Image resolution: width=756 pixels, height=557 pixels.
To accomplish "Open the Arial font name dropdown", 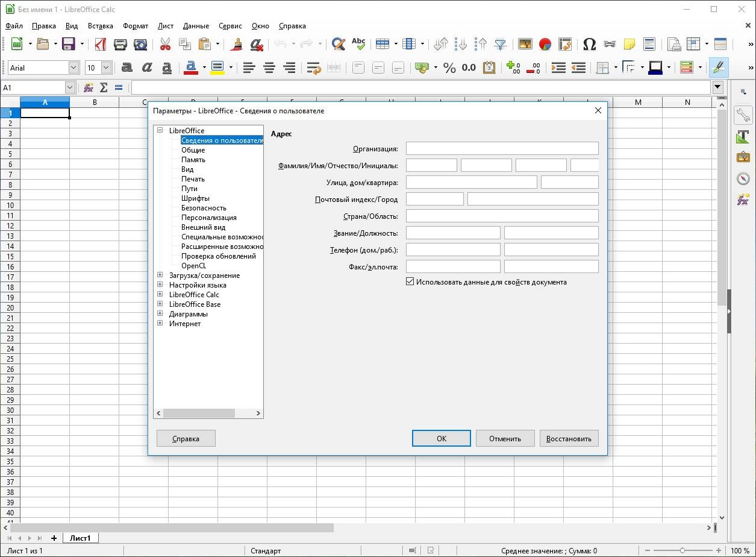I will click(73, 68).
